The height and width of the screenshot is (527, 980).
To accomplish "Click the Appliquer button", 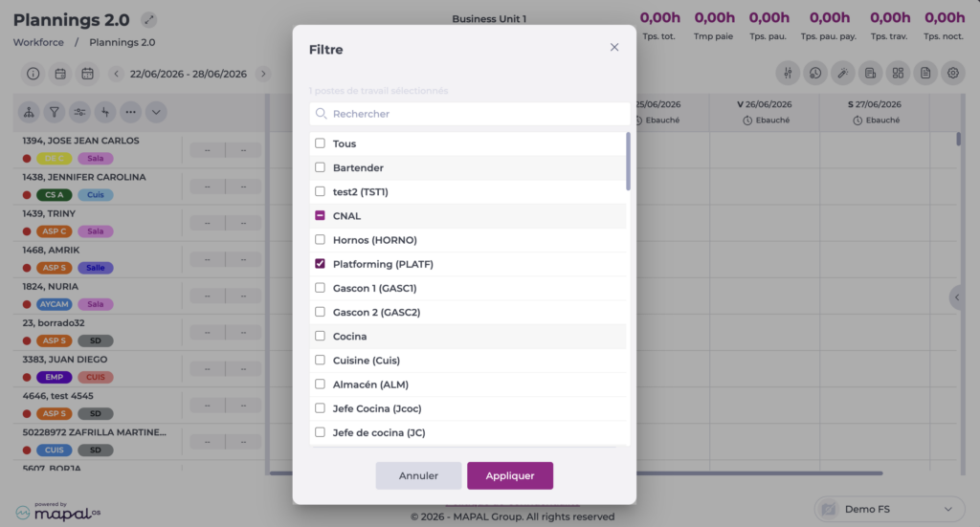I will [510, 475].
